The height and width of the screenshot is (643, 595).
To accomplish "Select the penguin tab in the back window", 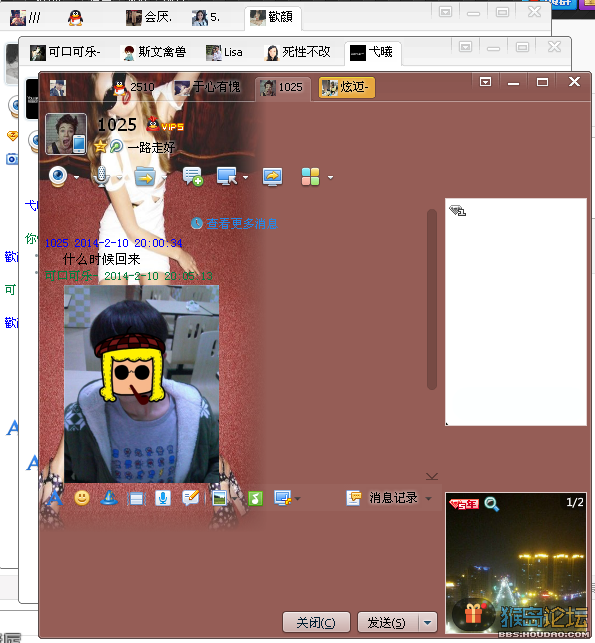I will [75, 18].
